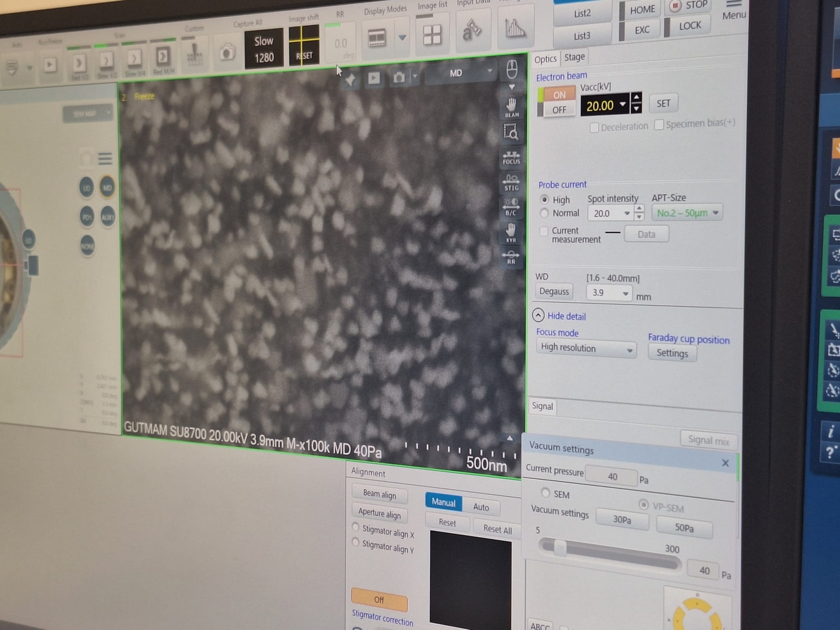
Task: Capture image with viewer camera icon
Action: coord(399,78)
